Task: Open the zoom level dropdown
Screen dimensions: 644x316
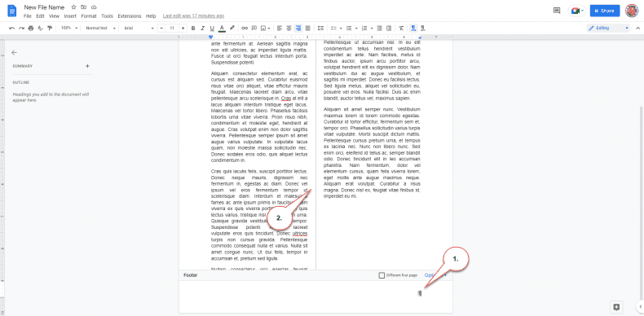Action: point(69,29)
